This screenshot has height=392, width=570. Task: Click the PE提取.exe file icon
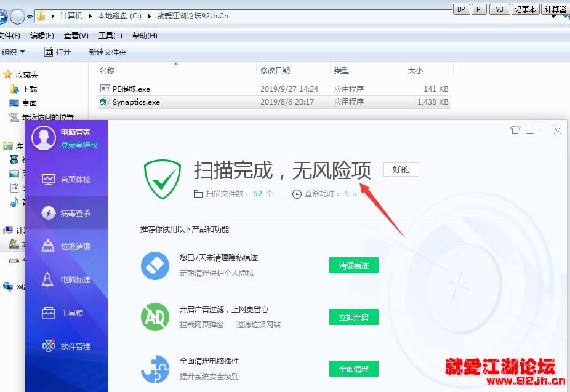[105, 88]
